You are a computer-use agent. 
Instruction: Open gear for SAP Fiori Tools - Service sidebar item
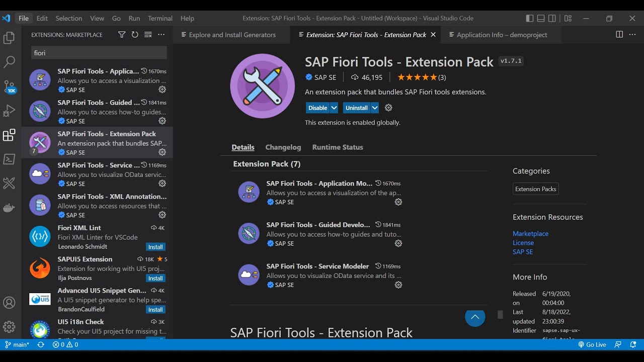162,184
